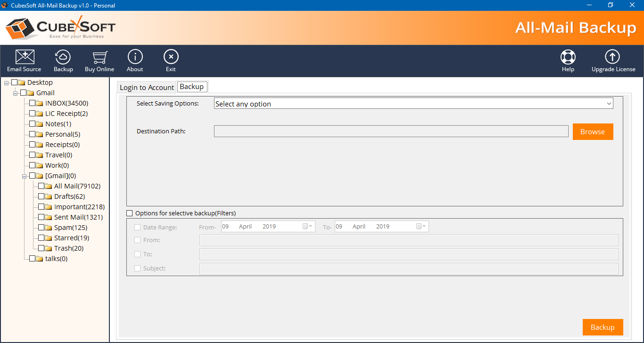Click the Upgrade License icon
Image resolution: width=644 pixels, height=343 pixels.
click(x=612, y=60)
